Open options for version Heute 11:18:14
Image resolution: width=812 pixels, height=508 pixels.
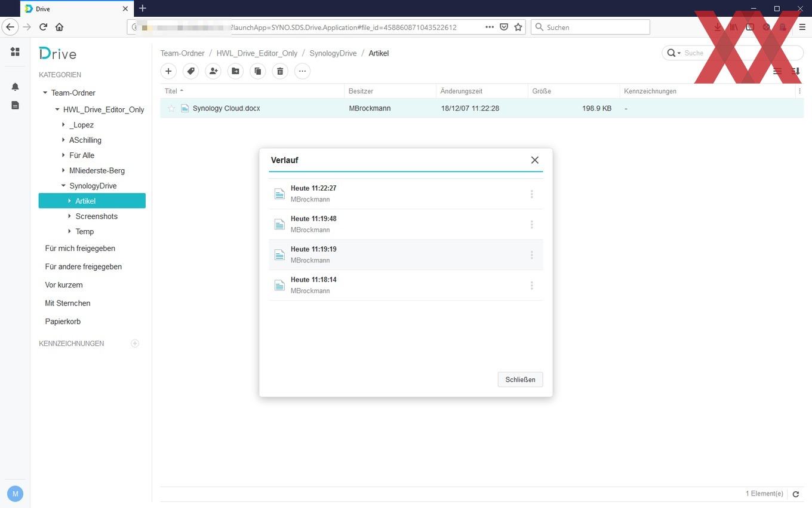click(531, 286)
